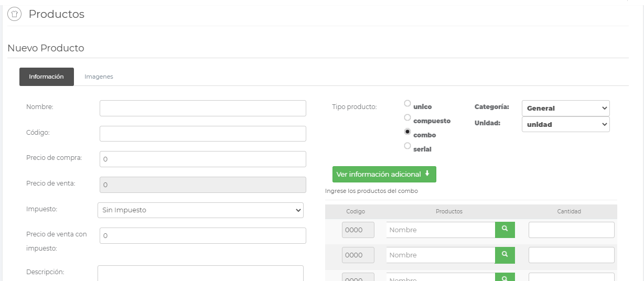Focus the Precio de venta con impuesto field

pyautogui.click(x=202, y=236)
